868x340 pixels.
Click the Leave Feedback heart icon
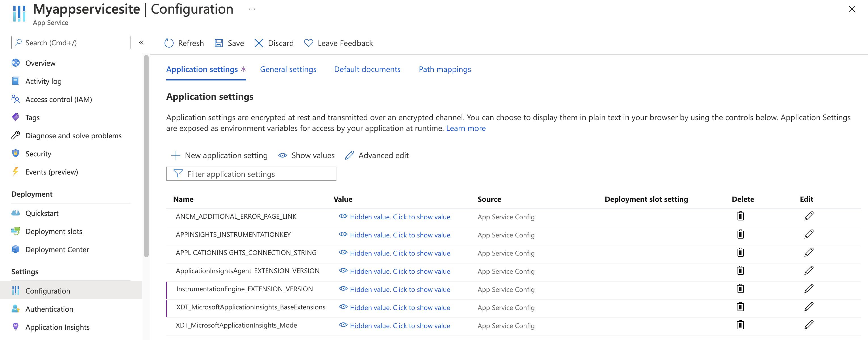[x=308, y=42]
